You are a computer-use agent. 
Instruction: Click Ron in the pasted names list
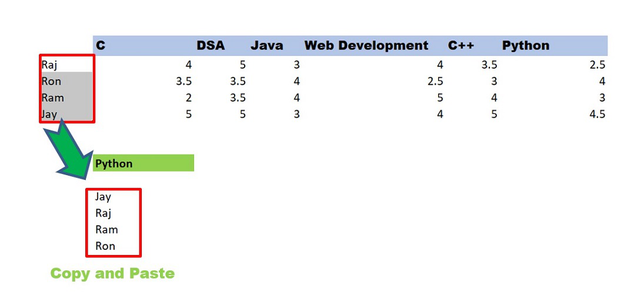pos(105,246)
